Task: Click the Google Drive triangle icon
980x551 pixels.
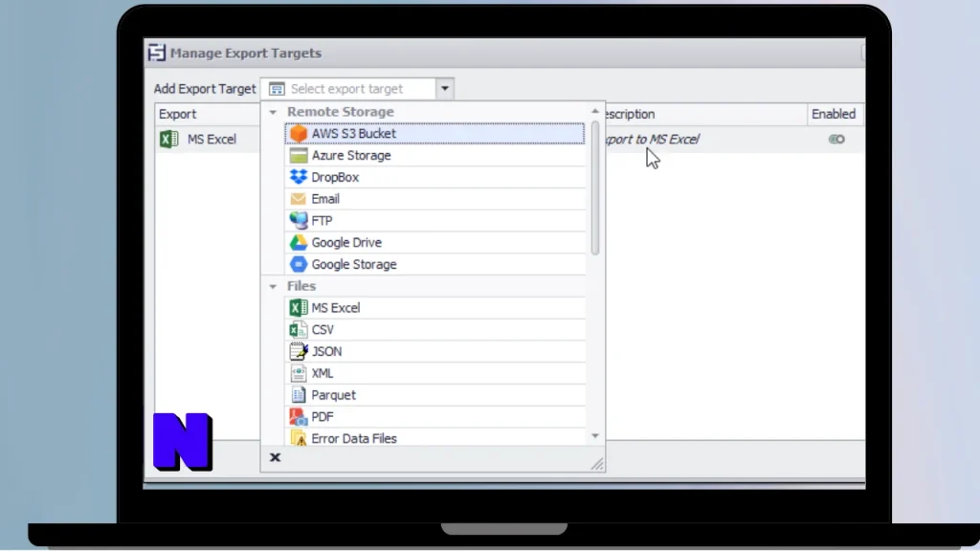Action: (x=299, y=242)
